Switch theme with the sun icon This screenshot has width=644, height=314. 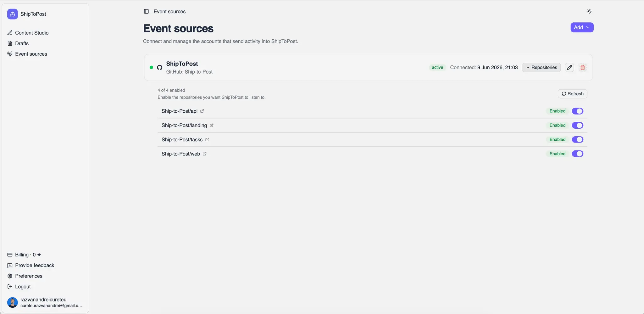589,11
